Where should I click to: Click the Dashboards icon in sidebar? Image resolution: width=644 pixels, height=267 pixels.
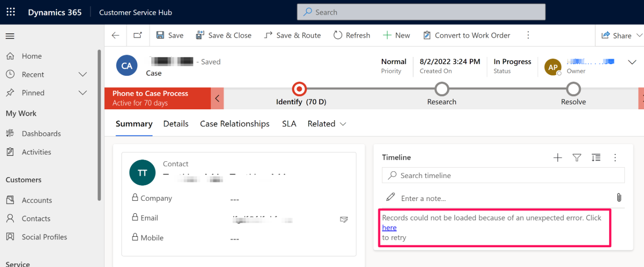(x=10, y=133)
